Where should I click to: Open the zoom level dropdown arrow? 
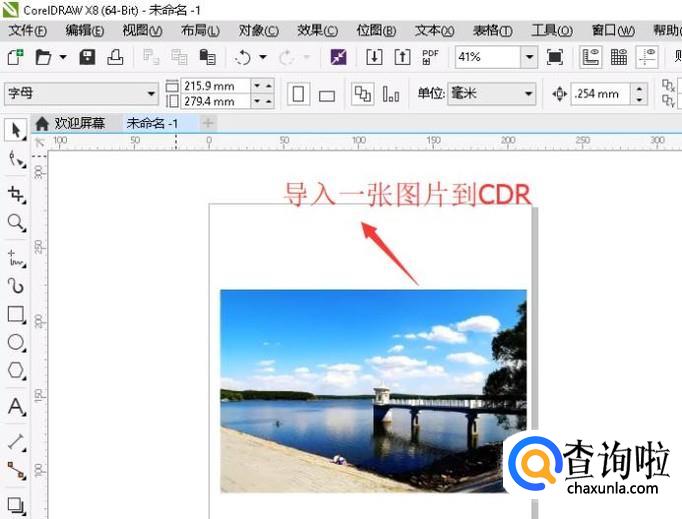coord(529,57)
